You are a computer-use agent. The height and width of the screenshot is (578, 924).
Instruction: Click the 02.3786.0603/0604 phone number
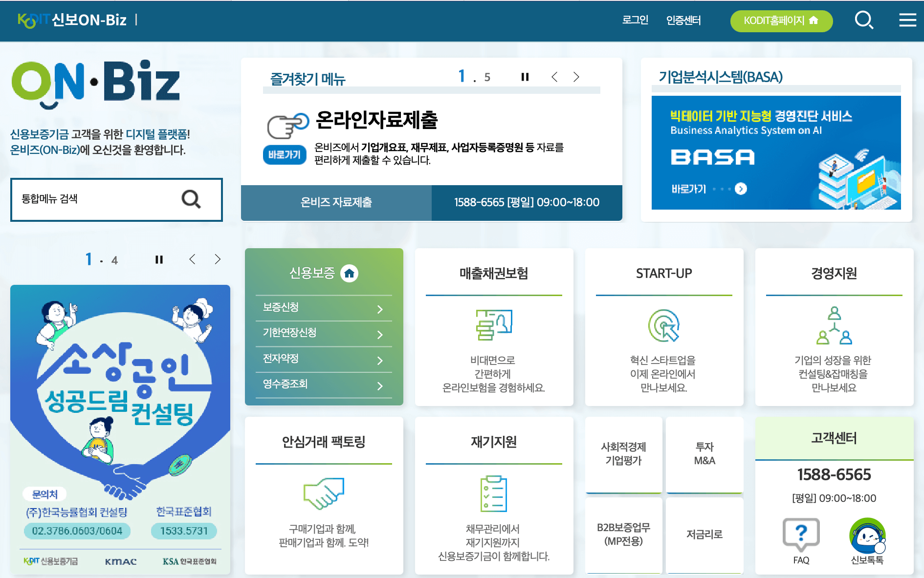coord(77,531)
